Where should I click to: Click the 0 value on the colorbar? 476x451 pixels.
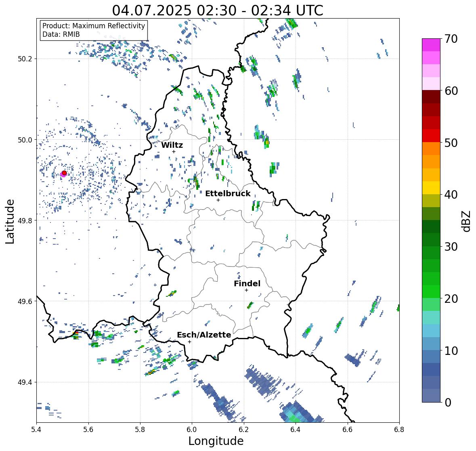click(x=448, y=403)
